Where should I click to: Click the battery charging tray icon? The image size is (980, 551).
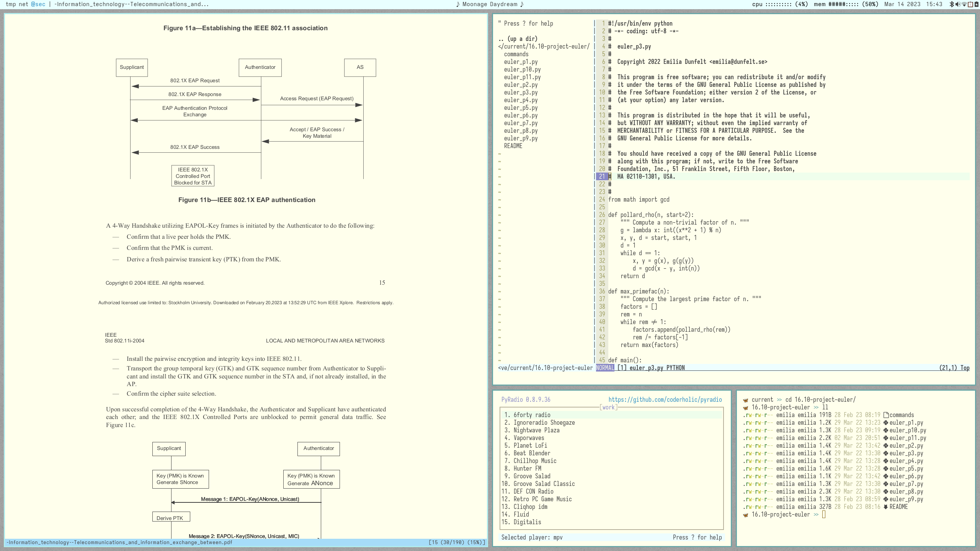tap(977, 4)
